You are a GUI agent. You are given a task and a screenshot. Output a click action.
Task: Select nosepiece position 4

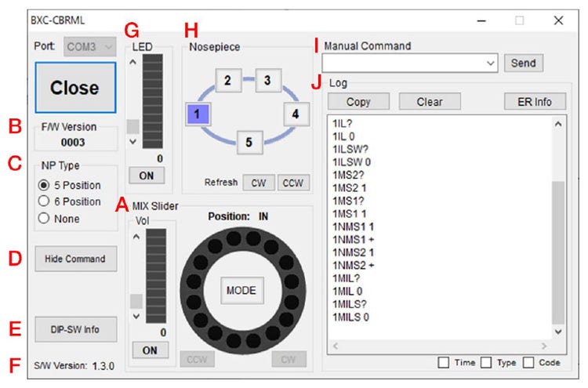click(x=295, y=114)
